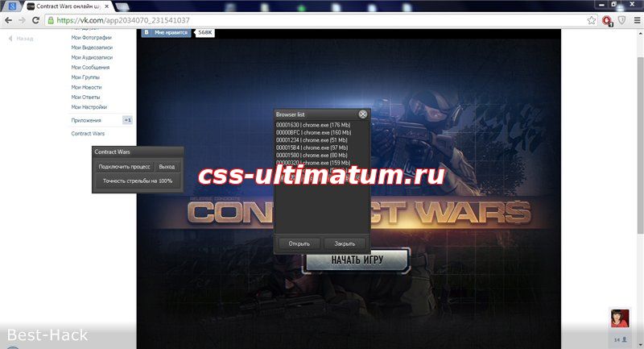Open Мои Группы in the VK sidebar

click(85, 77)
